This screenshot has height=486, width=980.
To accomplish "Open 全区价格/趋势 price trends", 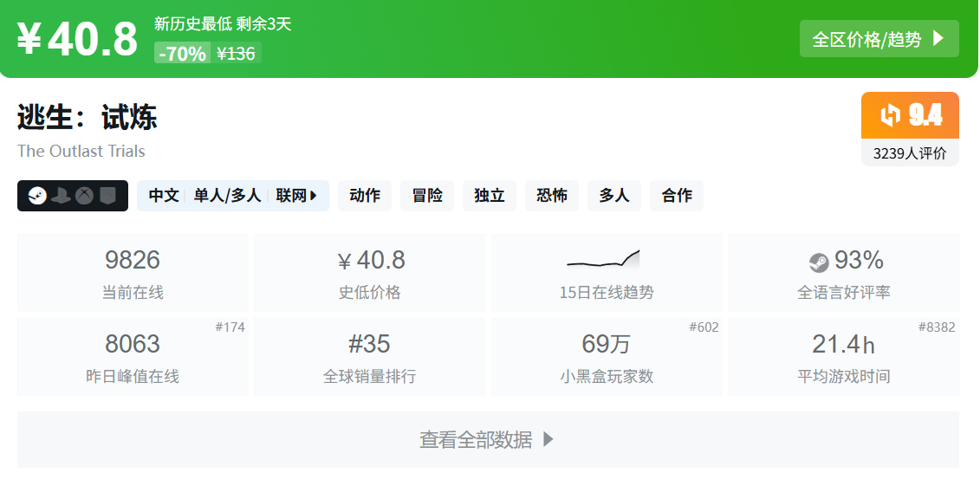I will click(x=879, y=39).
